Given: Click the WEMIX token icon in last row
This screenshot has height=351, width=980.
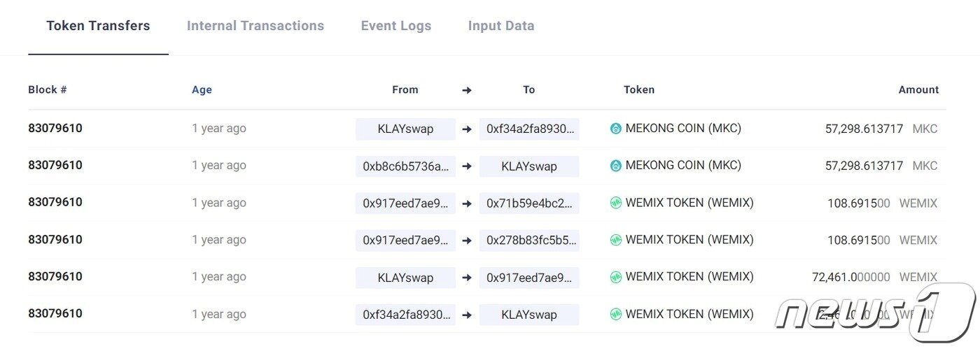Looking at the screenshot, I should tap(616, 314).
